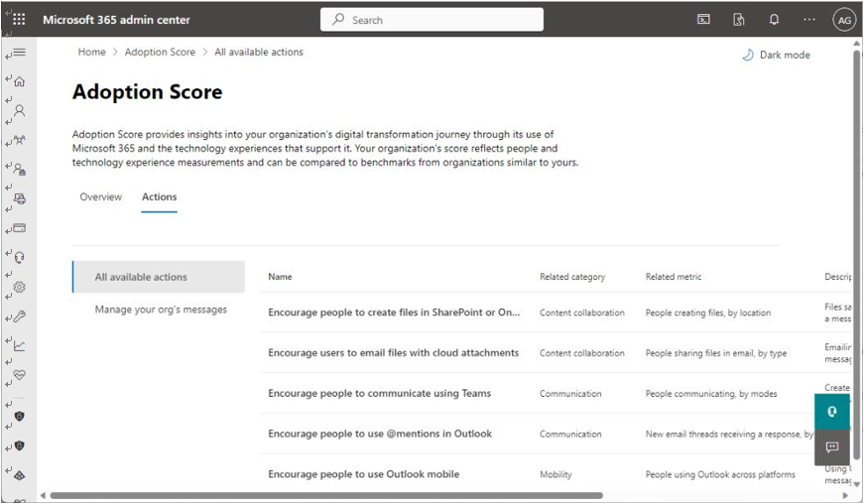Image resolution: width=864 pixels, height=504 pixels.
Task: Open the more options ellipsis in header
Action: [808, 19]
